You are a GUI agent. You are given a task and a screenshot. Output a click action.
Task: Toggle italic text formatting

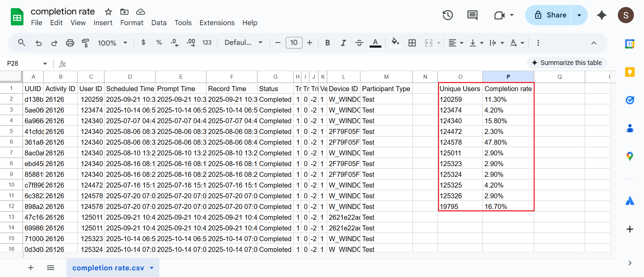[343, 43]
